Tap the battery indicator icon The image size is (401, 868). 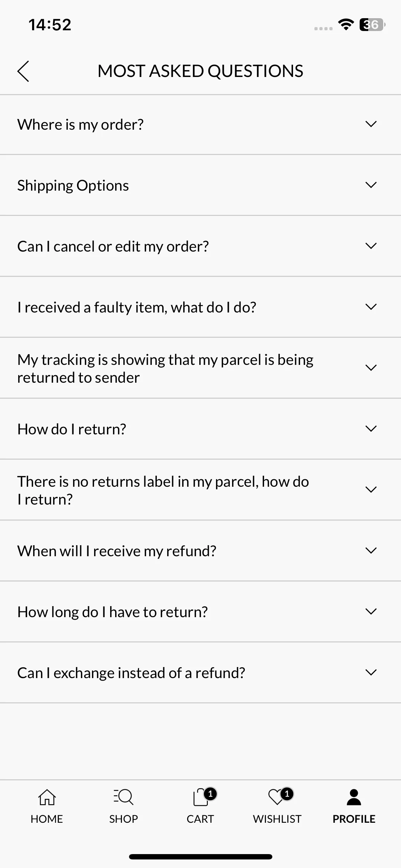click(x=372, y=25)
